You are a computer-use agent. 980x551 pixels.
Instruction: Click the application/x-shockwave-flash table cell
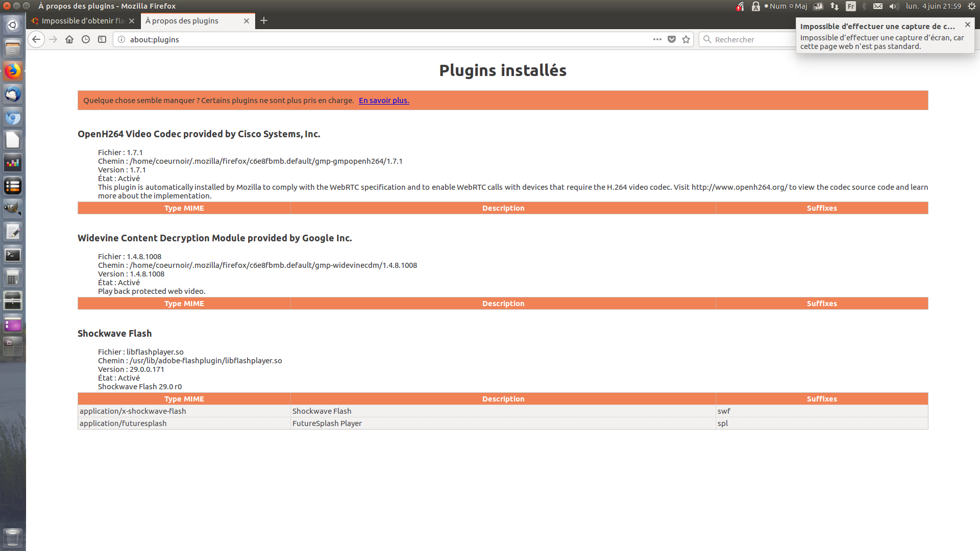[x=184, y=411]
